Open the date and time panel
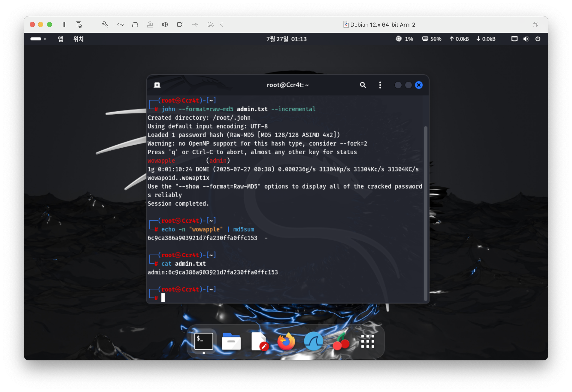Viewport: 572px width, 392px height. [286, 39]
